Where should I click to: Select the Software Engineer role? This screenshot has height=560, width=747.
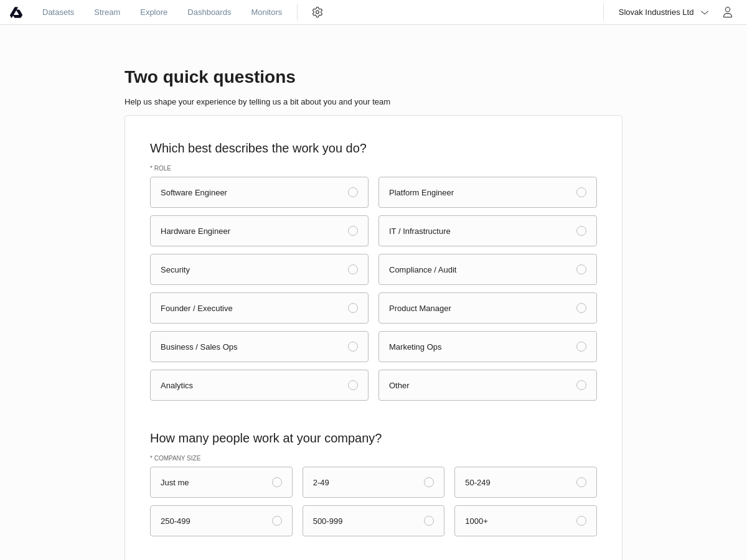(x=259, y=192)
